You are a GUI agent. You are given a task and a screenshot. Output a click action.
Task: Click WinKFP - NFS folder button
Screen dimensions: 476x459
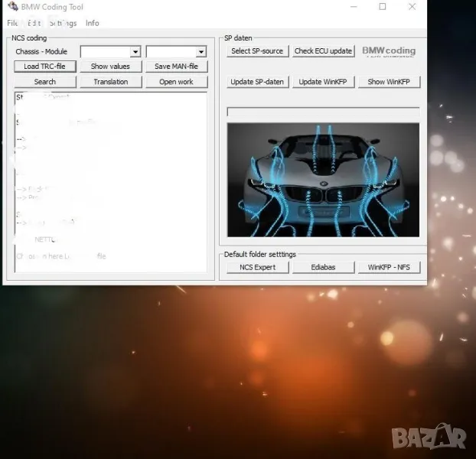coord(390,267)
